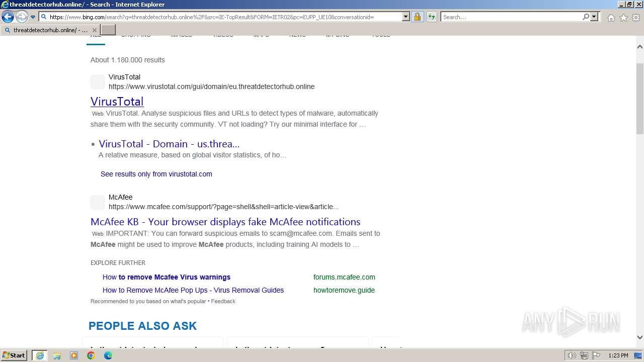Image resolution: width=644 pixels, height=362 pixels.
Task: Open the mcafee.com support URL text
Action: coord(223,207)
